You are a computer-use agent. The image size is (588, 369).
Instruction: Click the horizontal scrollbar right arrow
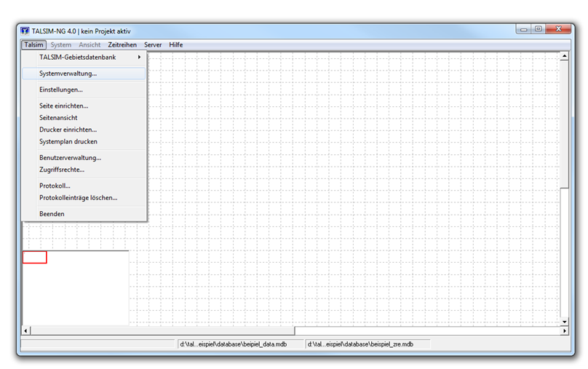coord(564,331)
